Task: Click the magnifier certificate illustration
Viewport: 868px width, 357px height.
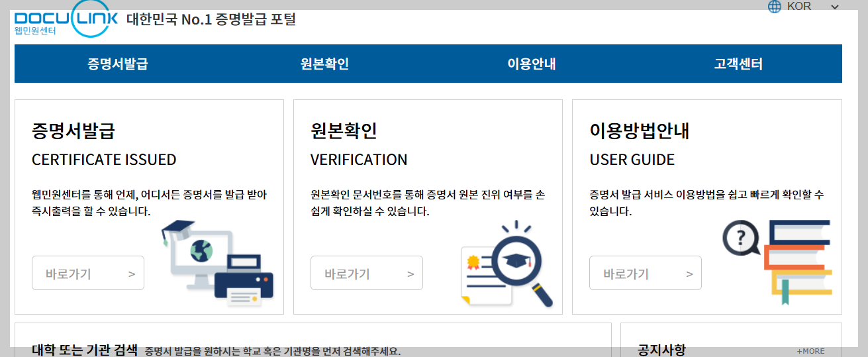Action: point(507,265)
